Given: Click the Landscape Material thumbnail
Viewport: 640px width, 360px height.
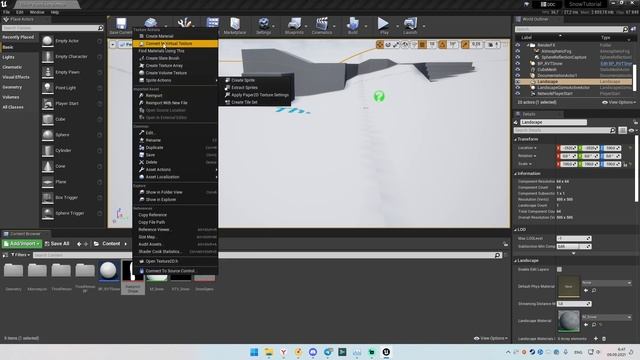Looking at the screenshot, I should click(569, 322).
